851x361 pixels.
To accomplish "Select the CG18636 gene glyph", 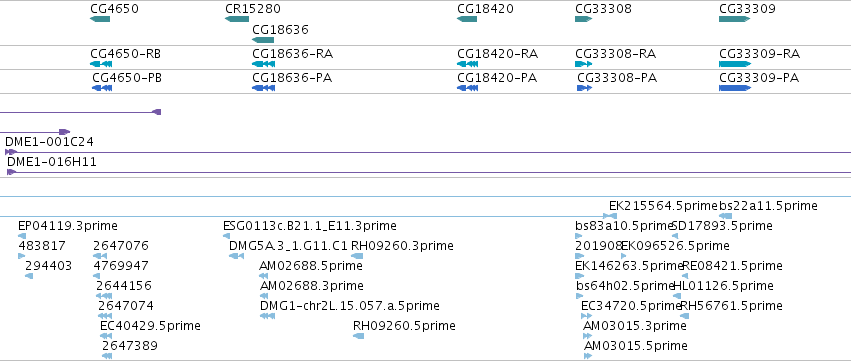I will pos(263,40).
